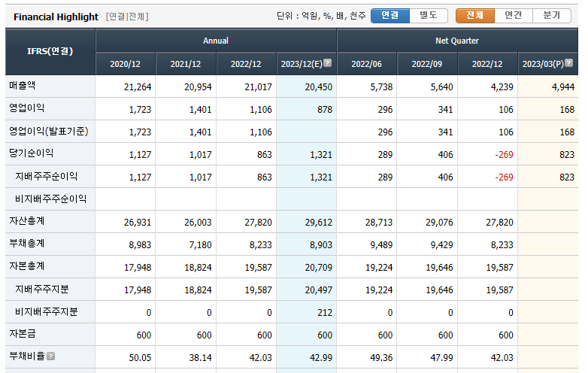588x373 pixels.
Task: Open help icon beside 부채비율
Action: click(x=51, y=356)
